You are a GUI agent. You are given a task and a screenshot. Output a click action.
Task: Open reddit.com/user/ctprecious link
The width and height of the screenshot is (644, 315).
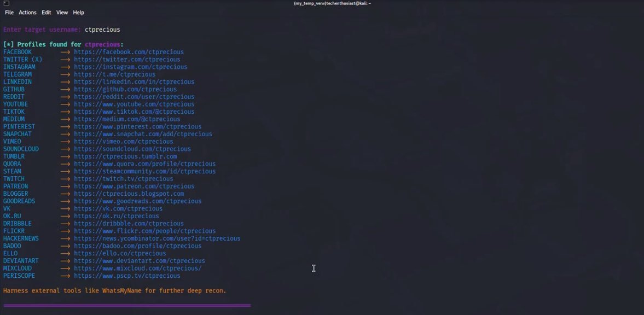[x=134, y=97]
